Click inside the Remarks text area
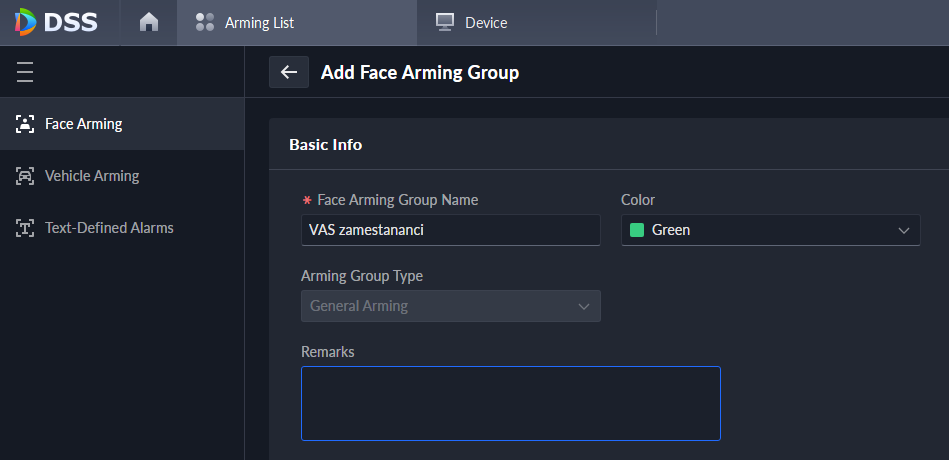The height and width of the screenshot is (460, 949). (511, 403)
